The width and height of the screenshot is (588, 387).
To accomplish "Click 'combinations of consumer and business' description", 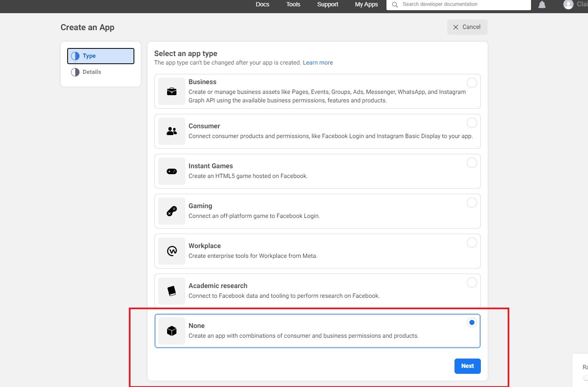I will [x=304, y=336].
